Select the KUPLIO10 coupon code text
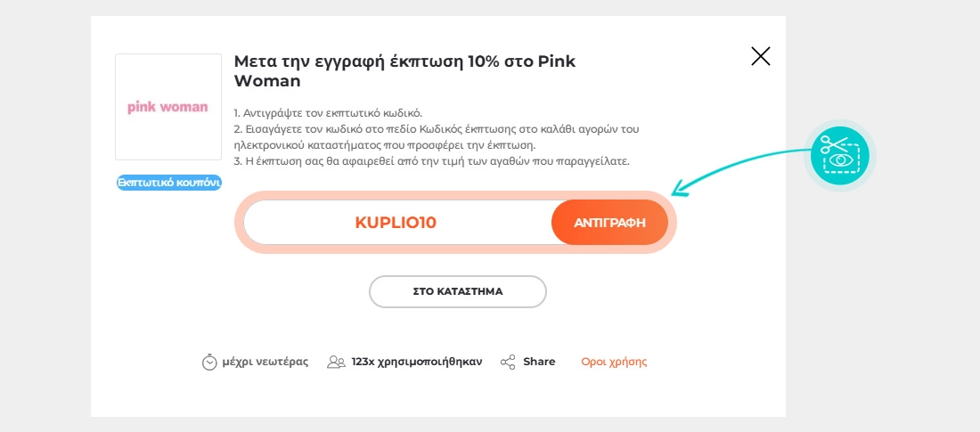The height and width of the screenshot is (432, 980). 396,223
